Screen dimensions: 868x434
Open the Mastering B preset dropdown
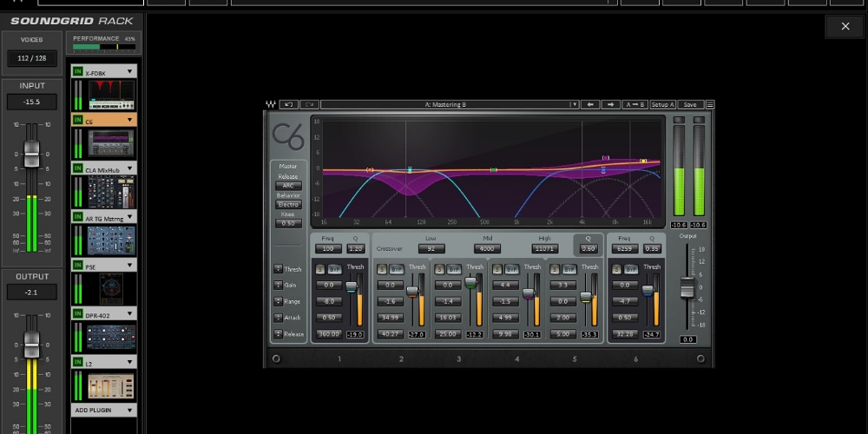(x=574, y=105)
